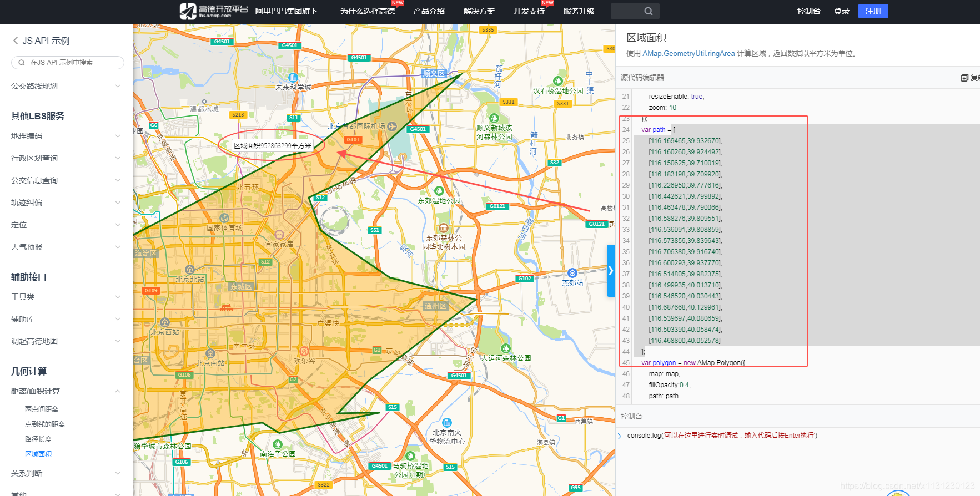Click the back arrow beside JS API 示例
Image resolution: width=980 pixels, height=496 pixels.
click(x=16, y=41)
